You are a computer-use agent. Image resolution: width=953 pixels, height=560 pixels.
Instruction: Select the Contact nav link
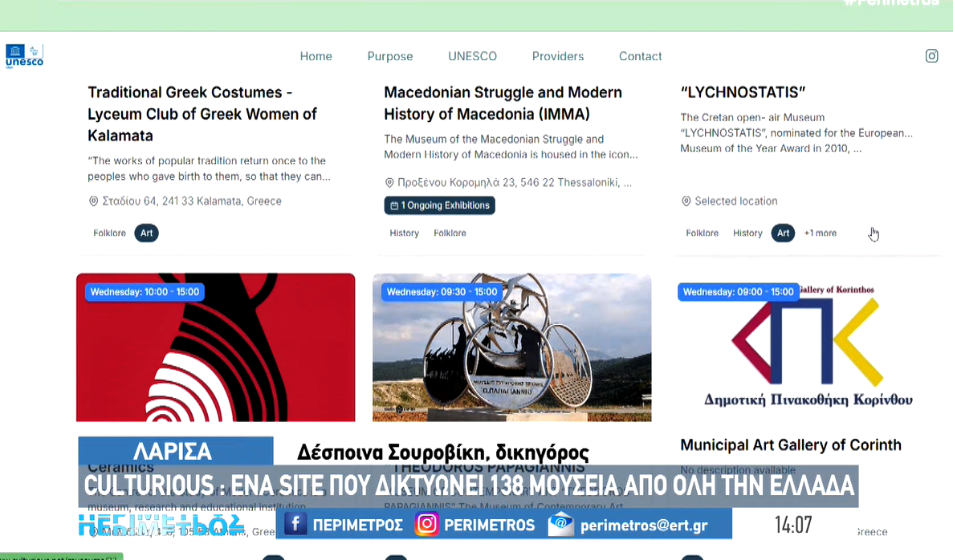pos(640,56)
